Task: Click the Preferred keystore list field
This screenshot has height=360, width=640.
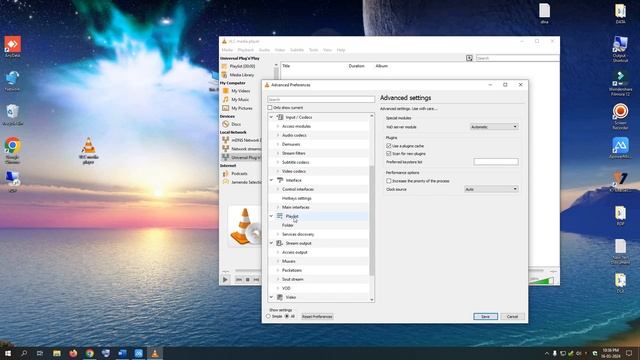Action: point(496,162)
